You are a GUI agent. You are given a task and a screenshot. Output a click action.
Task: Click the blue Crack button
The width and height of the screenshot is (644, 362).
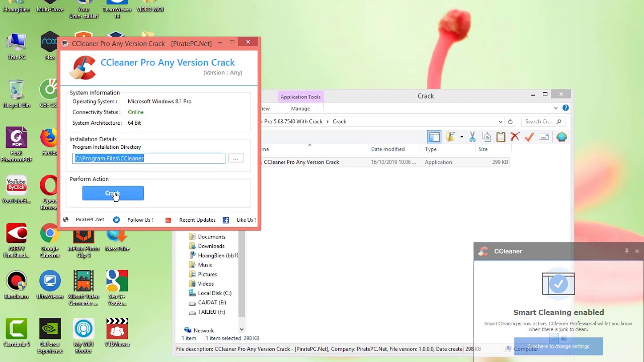[113, 193]
